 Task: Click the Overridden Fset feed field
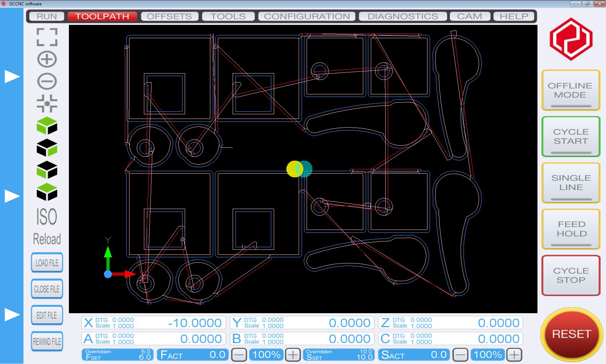118,355
